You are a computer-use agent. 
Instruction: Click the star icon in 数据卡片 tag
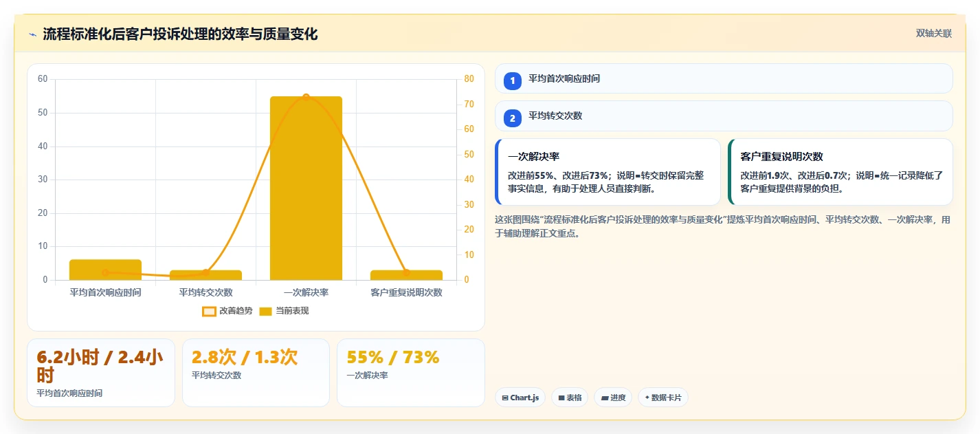(x=647, y=398)
